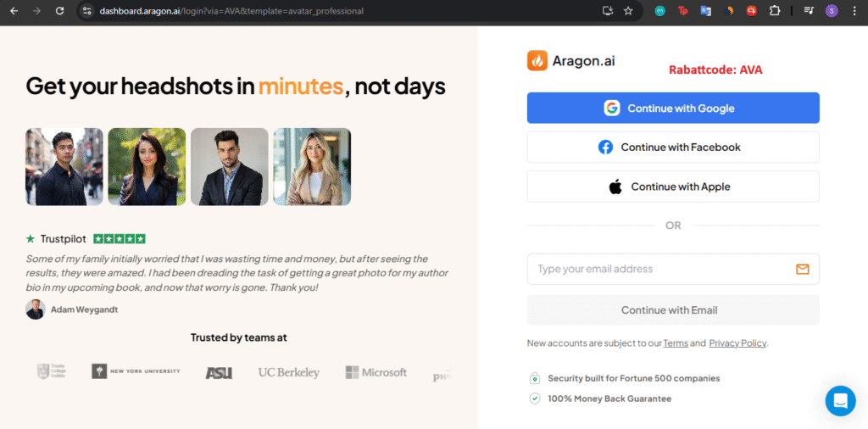Click the Get your headshots headline
Screen dimensions: 868x429
(x=236, y=86)
